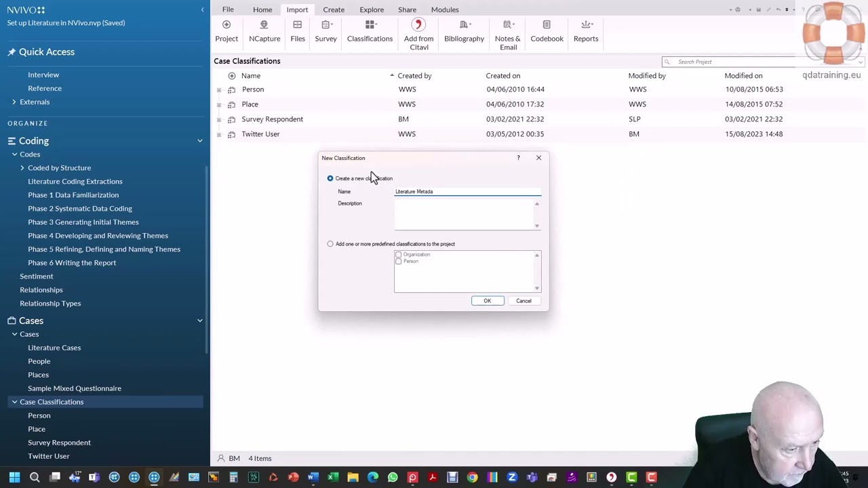
Task: Select Interview under Quick Access
Action: click(43, 75)
